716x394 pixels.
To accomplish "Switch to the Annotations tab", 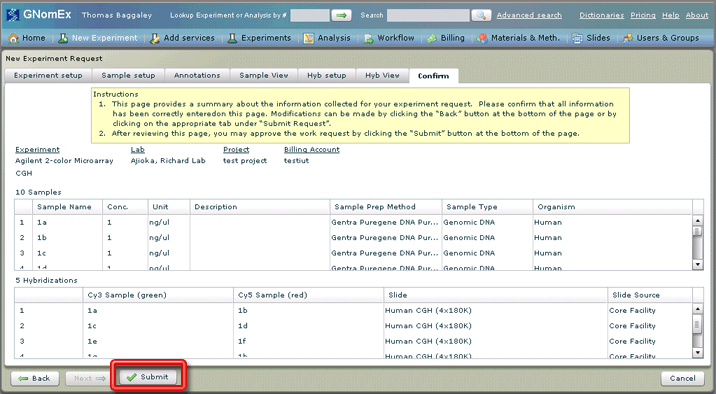I will tap(197, 76).
